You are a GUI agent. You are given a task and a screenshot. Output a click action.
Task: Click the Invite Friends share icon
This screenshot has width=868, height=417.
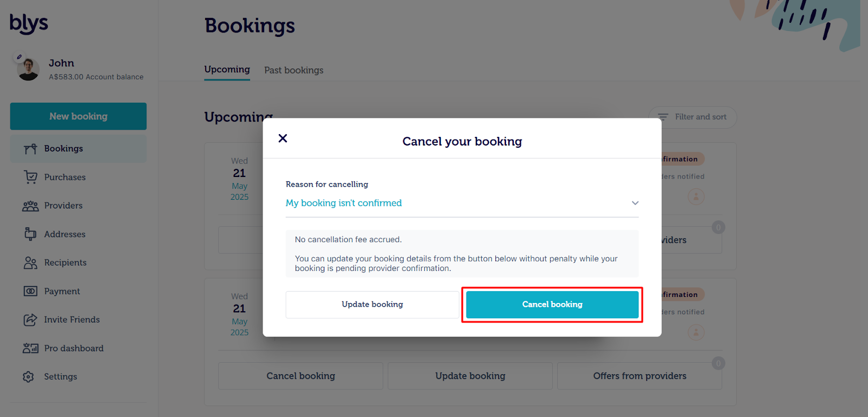pyautogui.click(x=30, y=320)
